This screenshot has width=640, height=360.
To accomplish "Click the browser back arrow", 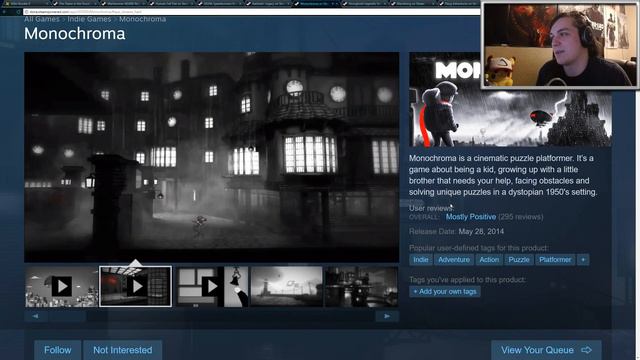I will coord(4,12).
